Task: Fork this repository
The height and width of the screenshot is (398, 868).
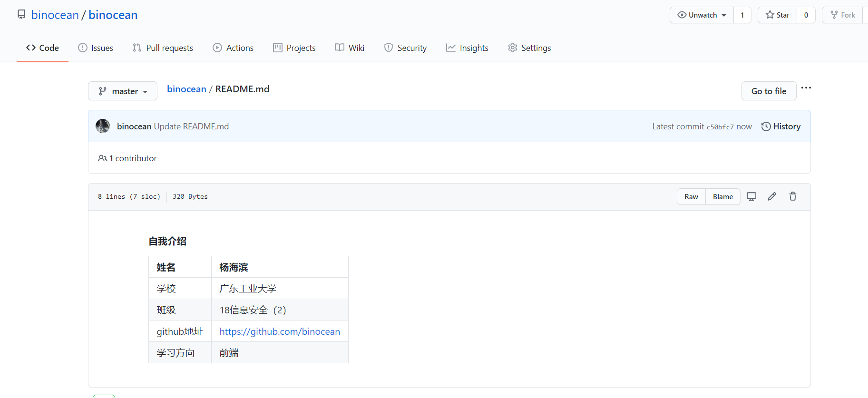Action: pyautogui.click(x=843, y=15)
